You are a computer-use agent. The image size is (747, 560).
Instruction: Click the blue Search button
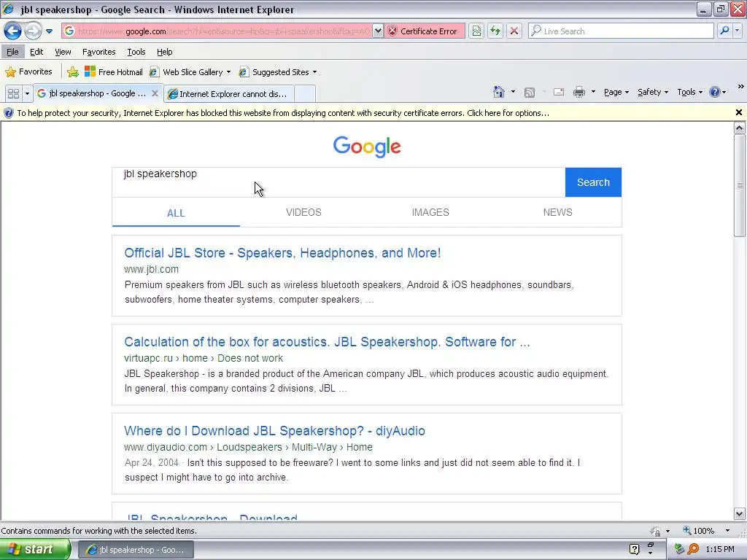(593, 182)
